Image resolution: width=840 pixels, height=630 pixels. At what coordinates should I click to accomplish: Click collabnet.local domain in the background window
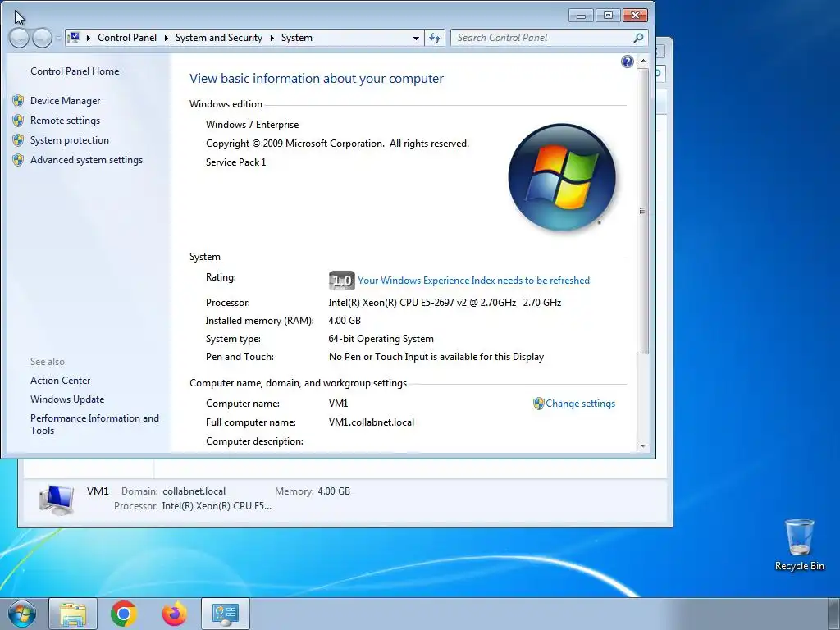pyautogui.click(x=194, y=491)
